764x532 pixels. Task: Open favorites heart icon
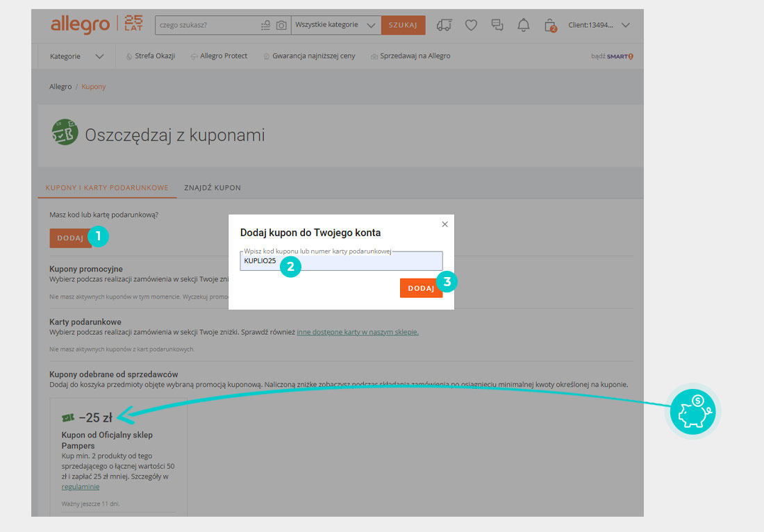pyautogui.click(x=471, y=26)
